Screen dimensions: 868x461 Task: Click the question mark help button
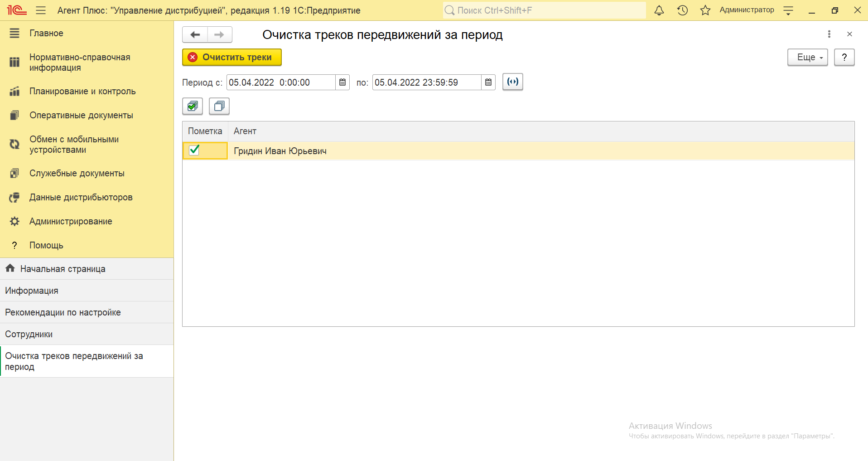(x=844, y=58)
